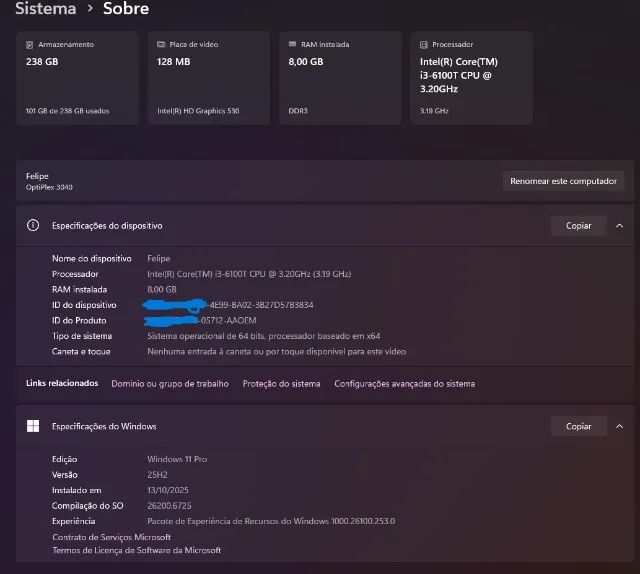Copy the device specifications with Copiar
640x574 pixels.
coord(578,226)
